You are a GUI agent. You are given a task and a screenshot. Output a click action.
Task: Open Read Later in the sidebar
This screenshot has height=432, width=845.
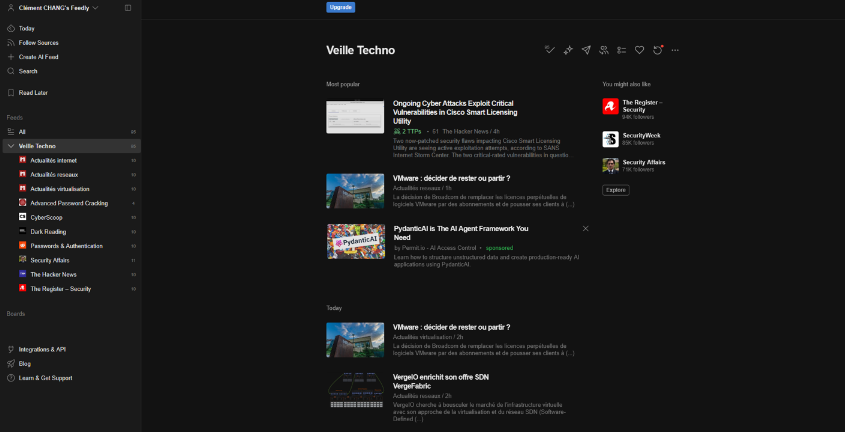(x=33, y=93)
